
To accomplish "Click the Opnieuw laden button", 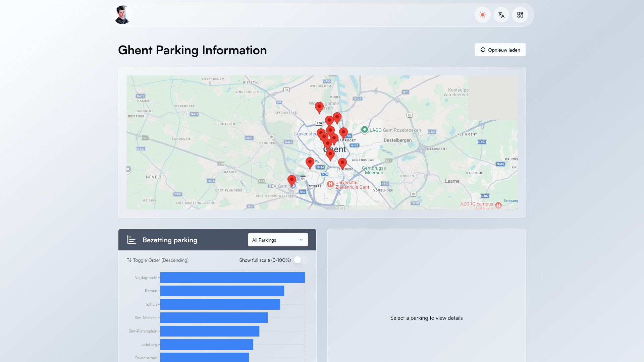I will click(x=500, y=50).
